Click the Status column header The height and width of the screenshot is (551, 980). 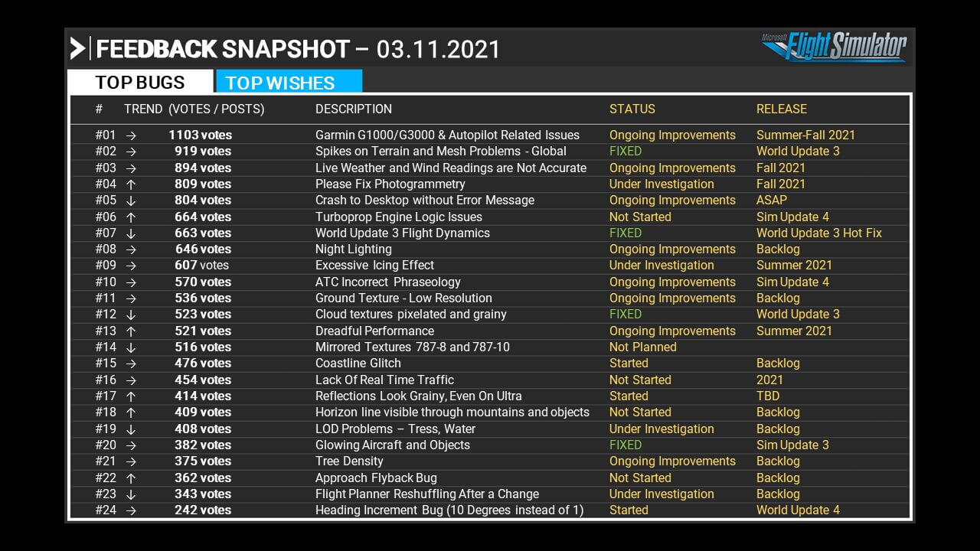click(x=632, y=109)
